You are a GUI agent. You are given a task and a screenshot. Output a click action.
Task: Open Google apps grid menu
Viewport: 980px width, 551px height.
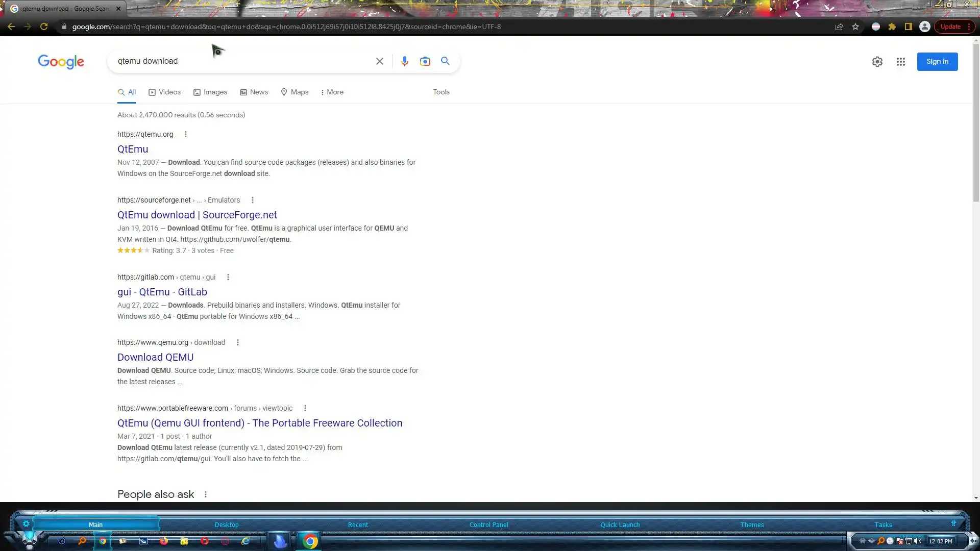[900, 62]
